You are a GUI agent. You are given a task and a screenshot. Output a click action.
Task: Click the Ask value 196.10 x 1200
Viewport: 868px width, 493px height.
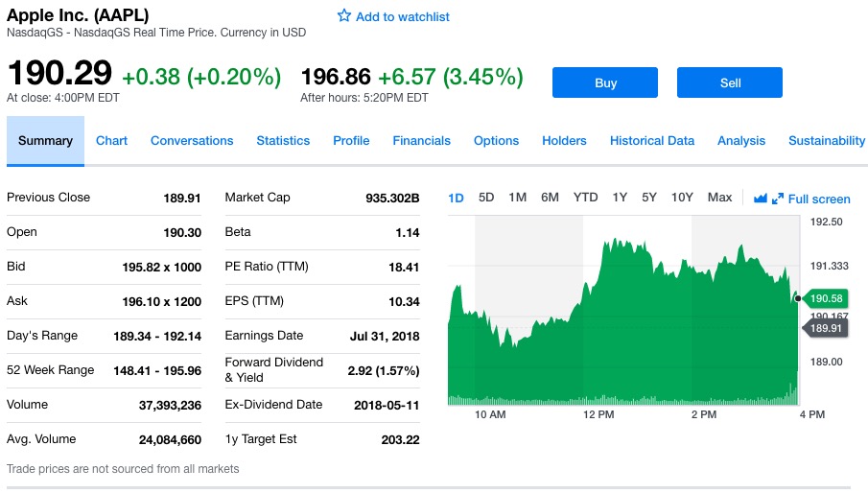pos(162,301)
